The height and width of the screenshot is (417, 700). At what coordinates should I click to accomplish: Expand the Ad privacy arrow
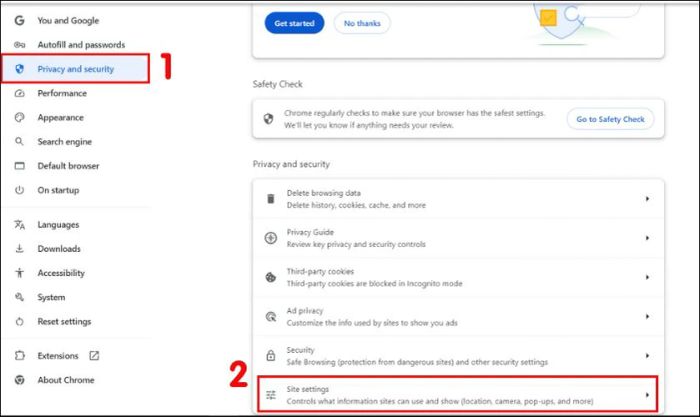pyautogui.click(x=647, y=317)
